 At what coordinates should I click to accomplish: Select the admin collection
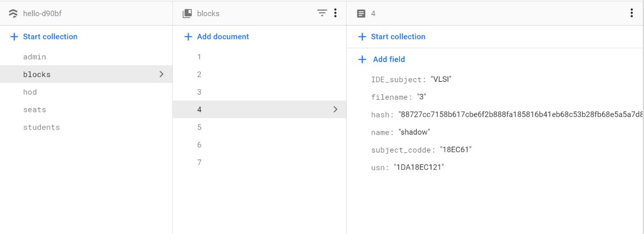pyautogui.click(x=35, y=57)
